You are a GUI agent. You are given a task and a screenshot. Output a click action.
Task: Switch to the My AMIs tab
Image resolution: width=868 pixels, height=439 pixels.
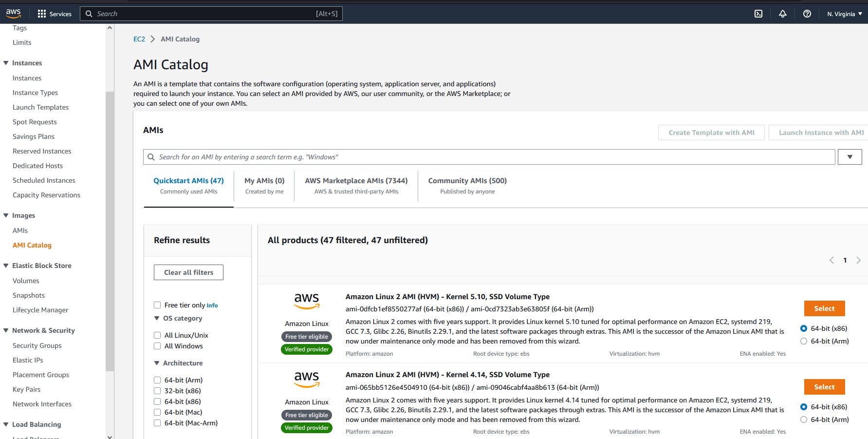pyautogui.click(x=264, y=186)
